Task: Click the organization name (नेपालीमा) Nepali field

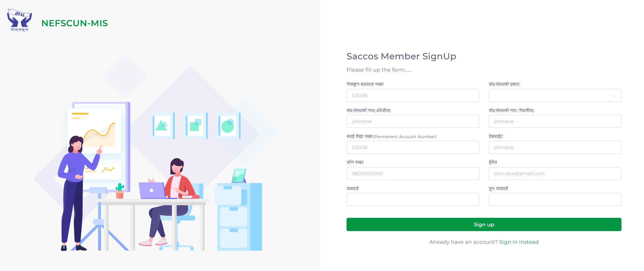Action: [555, 121]
